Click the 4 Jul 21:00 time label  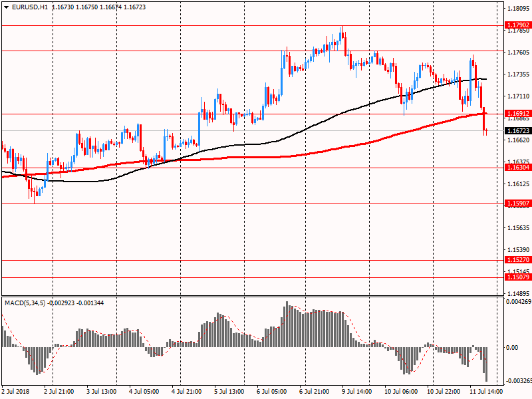click(186, 392)
